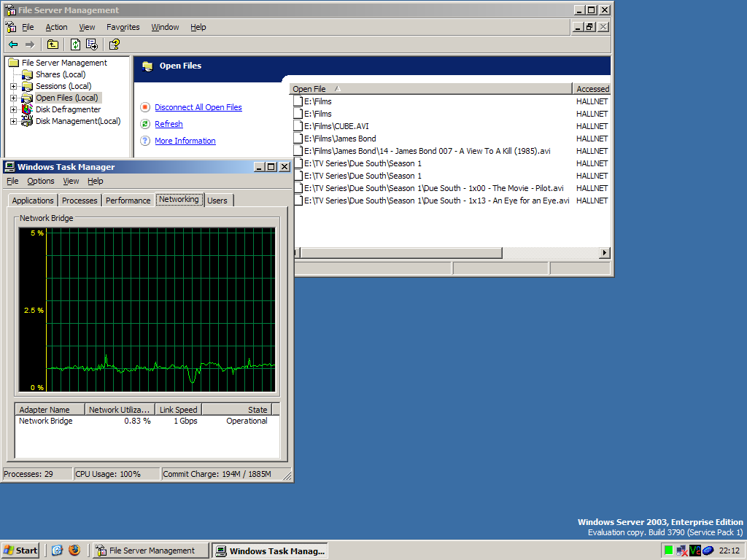Viewport: 747px width, 560px height.
Task: Click the Forward arrow toolbar icon
Action: [29, 44]
